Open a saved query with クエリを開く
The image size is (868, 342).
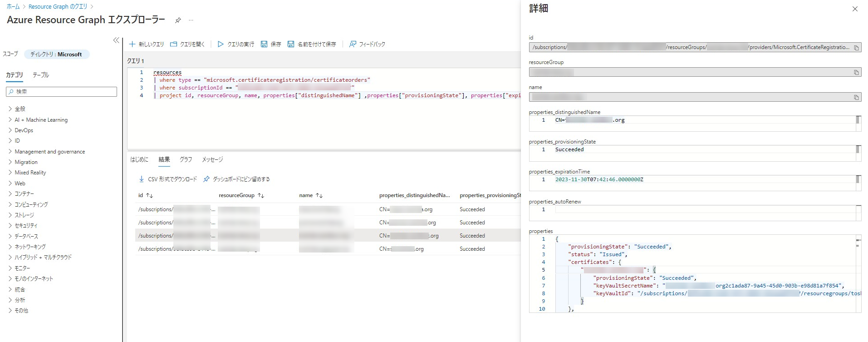click(187, 44)
